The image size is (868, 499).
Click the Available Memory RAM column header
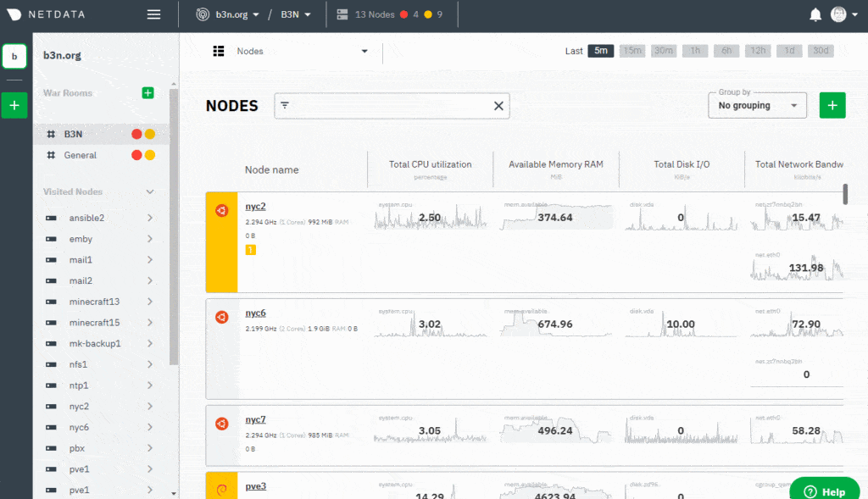556,164
